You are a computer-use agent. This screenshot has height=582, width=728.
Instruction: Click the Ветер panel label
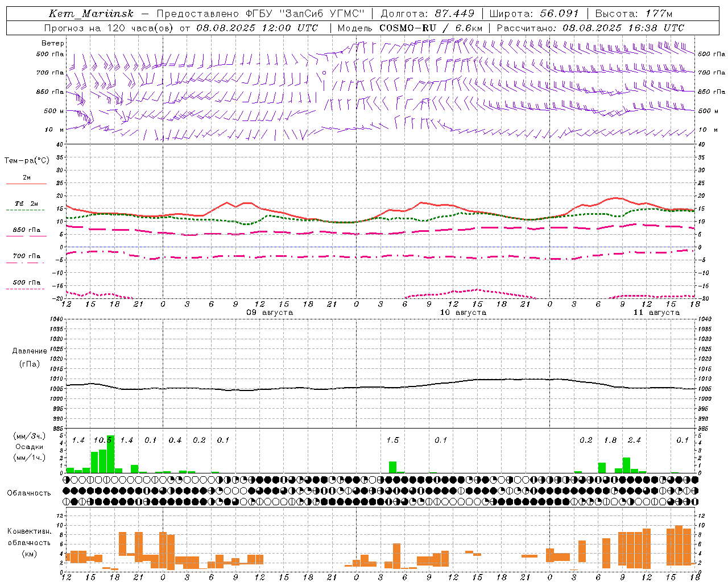(53, 43)
